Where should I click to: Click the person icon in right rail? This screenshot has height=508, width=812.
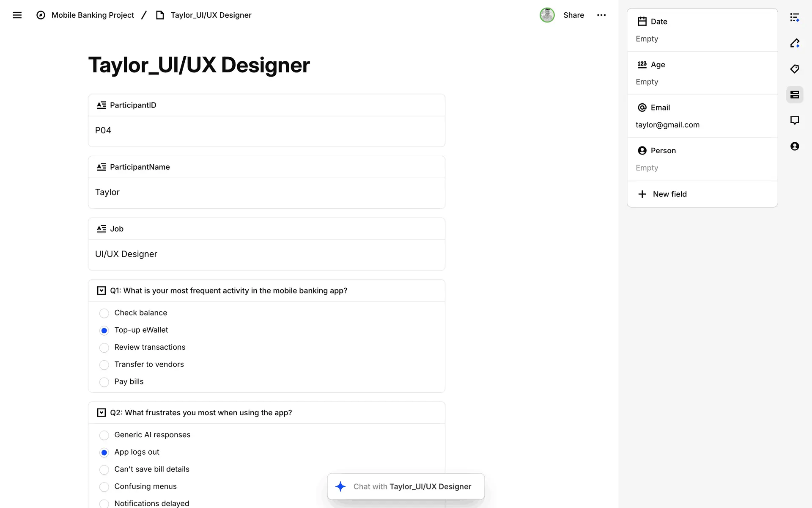[x=795, y=146]
